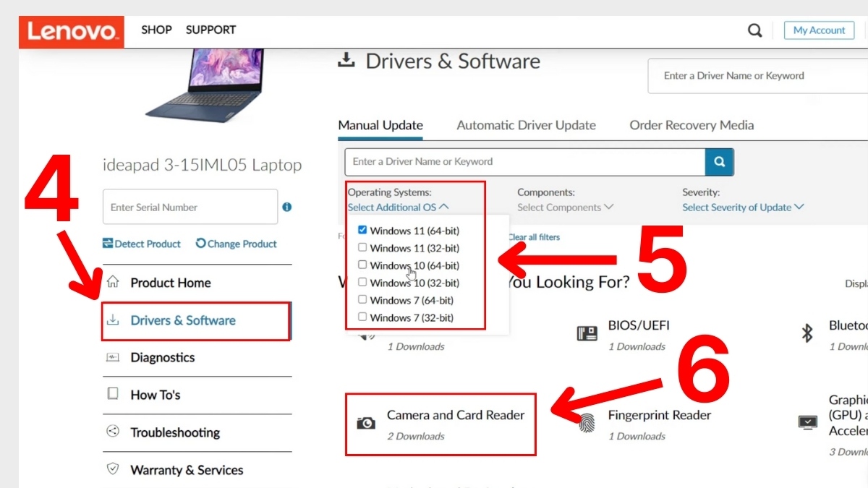
Task: Click the My Account button
Action: 819,30
